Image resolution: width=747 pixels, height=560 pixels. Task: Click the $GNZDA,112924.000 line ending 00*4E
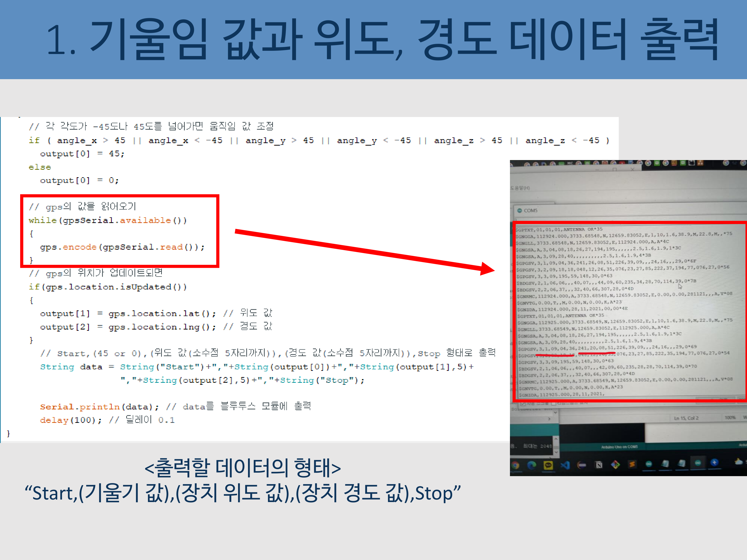(572, 309)
